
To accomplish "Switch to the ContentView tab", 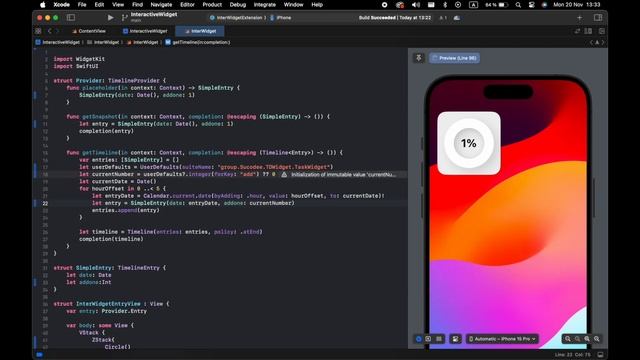I will (x=89, y=31).
